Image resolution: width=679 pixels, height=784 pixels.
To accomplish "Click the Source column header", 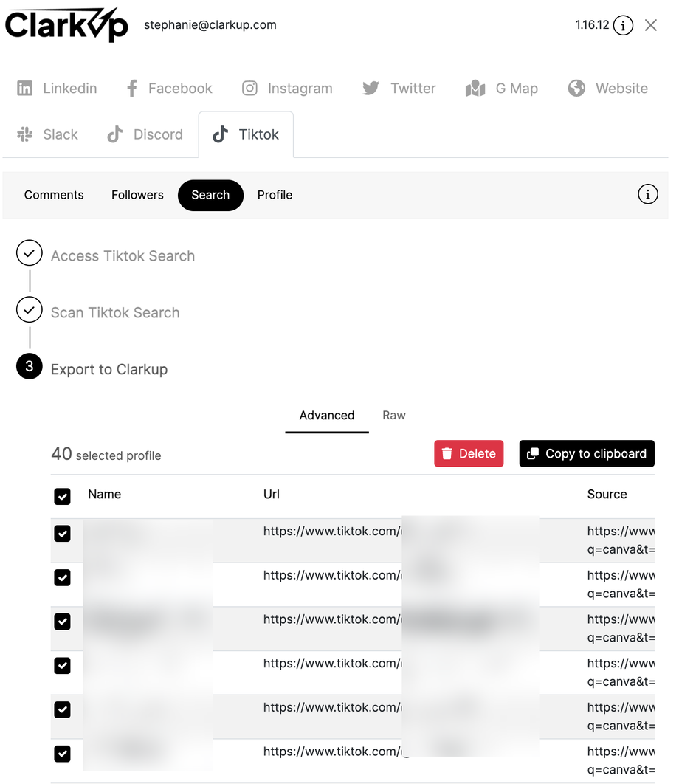I will [607, 494].
